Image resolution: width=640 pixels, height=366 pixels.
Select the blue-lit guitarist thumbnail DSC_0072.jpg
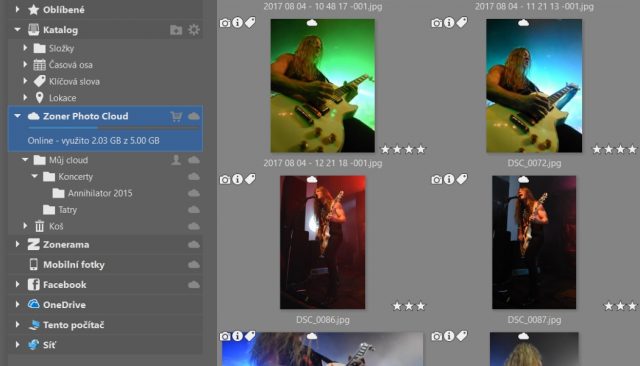534,86
